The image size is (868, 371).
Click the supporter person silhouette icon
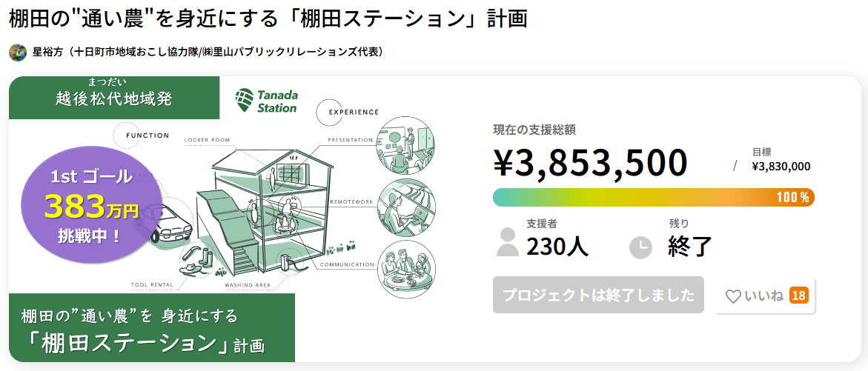point(508,242)
